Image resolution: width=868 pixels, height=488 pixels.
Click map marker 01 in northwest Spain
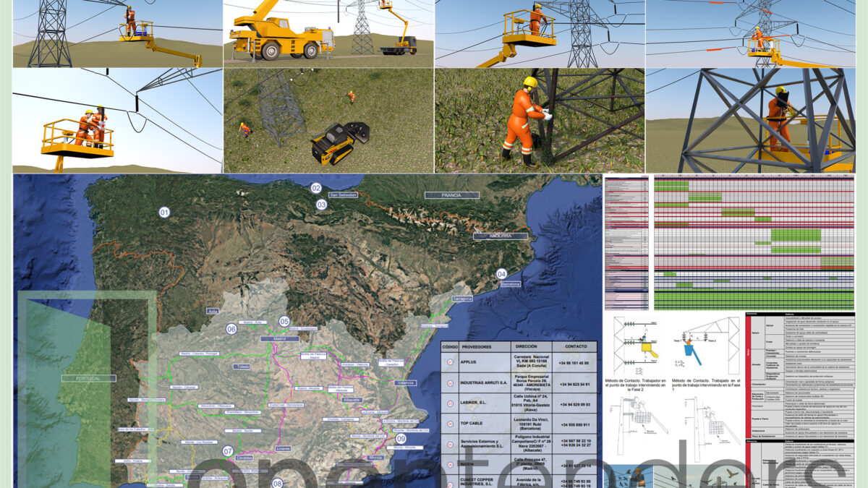tap(164, 213)
